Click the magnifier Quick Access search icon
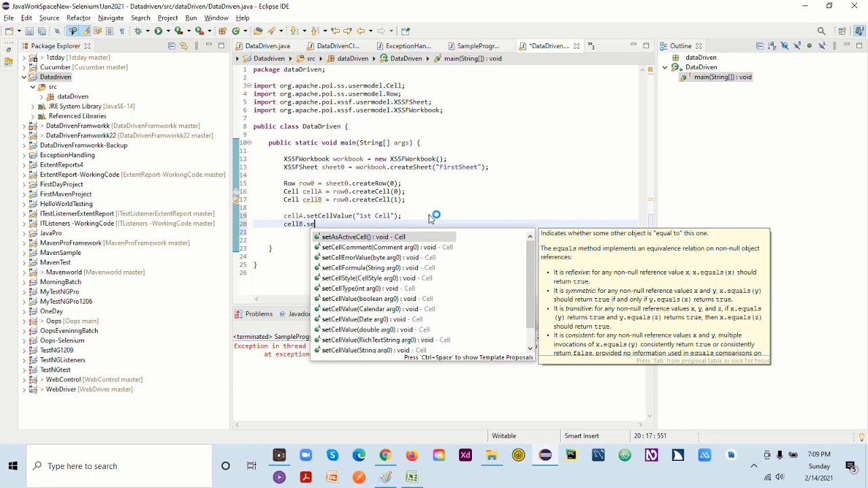 pyautogui.click(x=821, y=30)
